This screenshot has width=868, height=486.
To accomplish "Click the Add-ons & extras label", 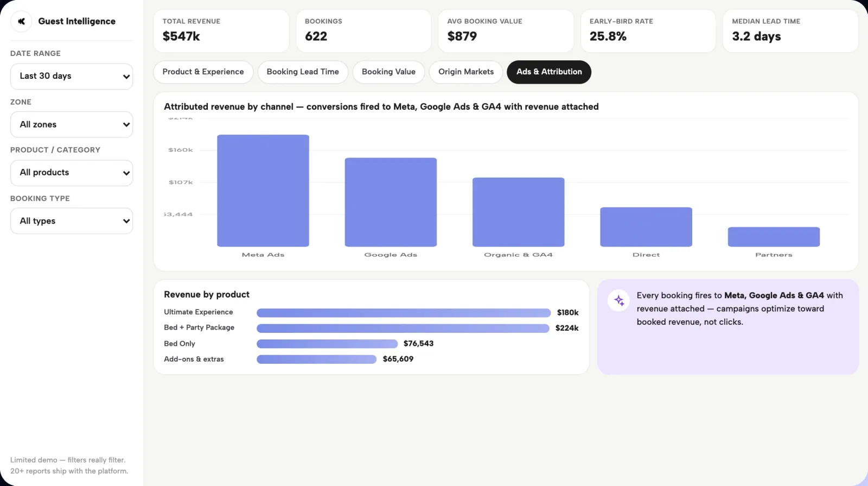I will tap(194, 359).
